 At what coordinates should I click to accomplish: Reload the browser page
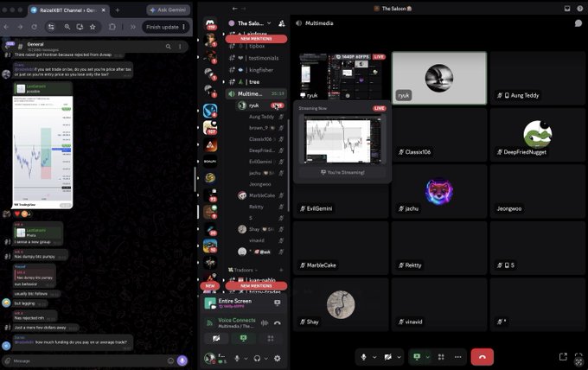tap(34, 27)
